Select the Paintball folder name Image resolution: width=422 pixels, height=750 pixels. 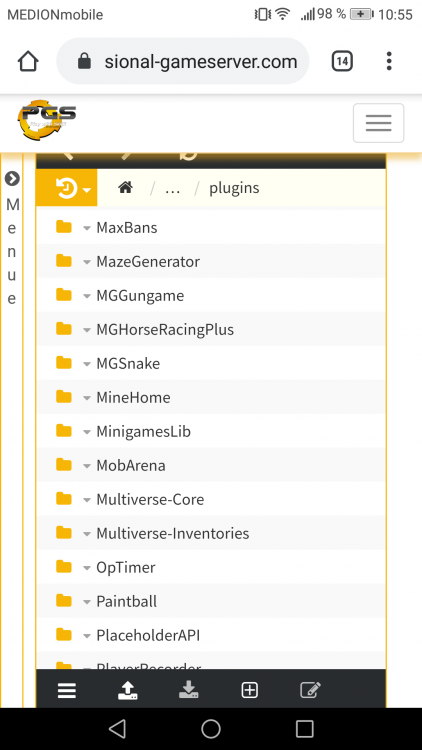(127, 601)
